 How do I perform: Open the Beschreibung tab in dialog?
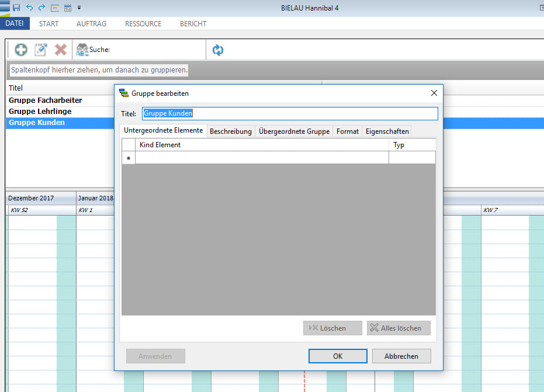click(x=230, y=131)
